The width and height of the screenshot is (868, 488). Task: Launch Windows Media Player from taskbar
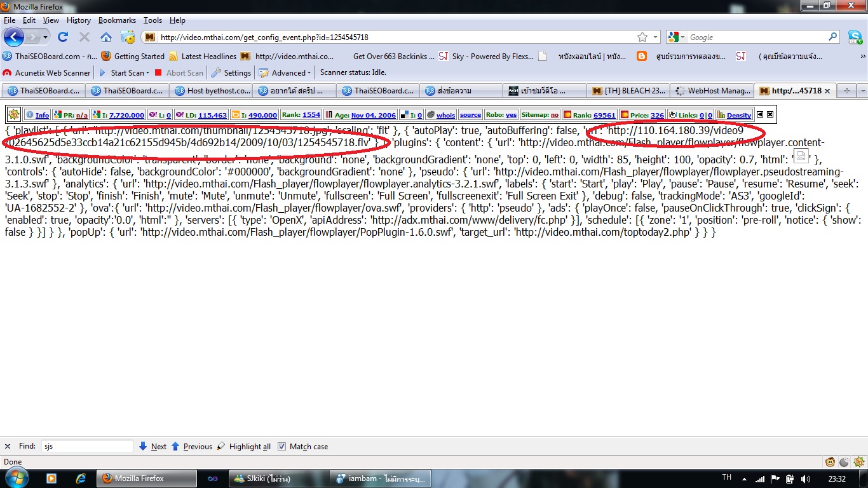[x=51, y=478]
